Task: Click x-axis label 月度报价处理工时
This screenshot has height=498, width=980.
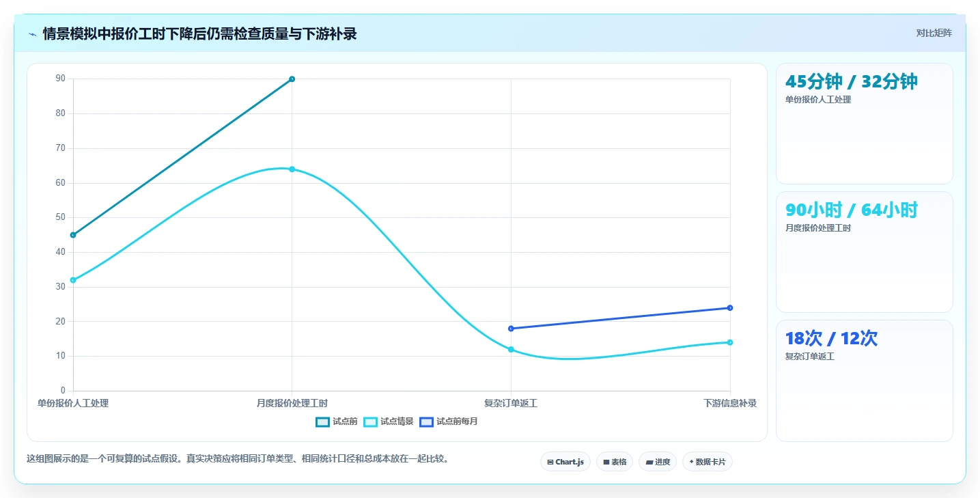Action: pos(292,403)
